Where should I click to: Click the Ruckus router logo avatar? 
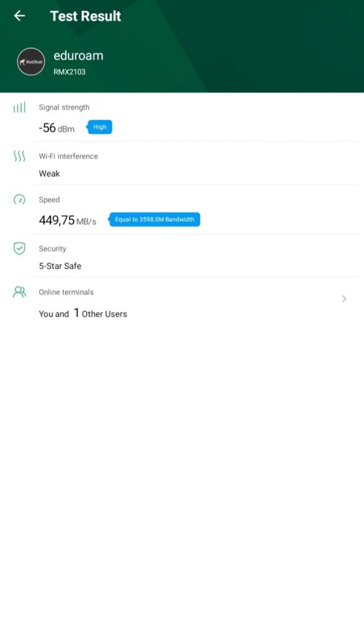point(31,61)
